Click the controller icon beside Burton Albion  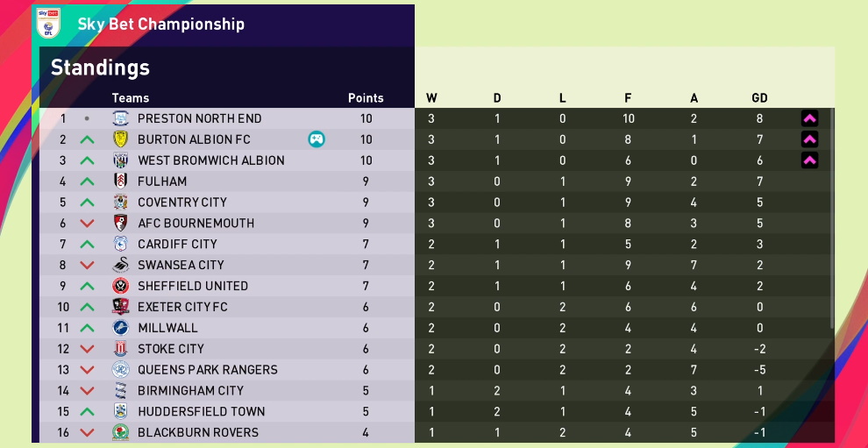(x=317, y=139)
